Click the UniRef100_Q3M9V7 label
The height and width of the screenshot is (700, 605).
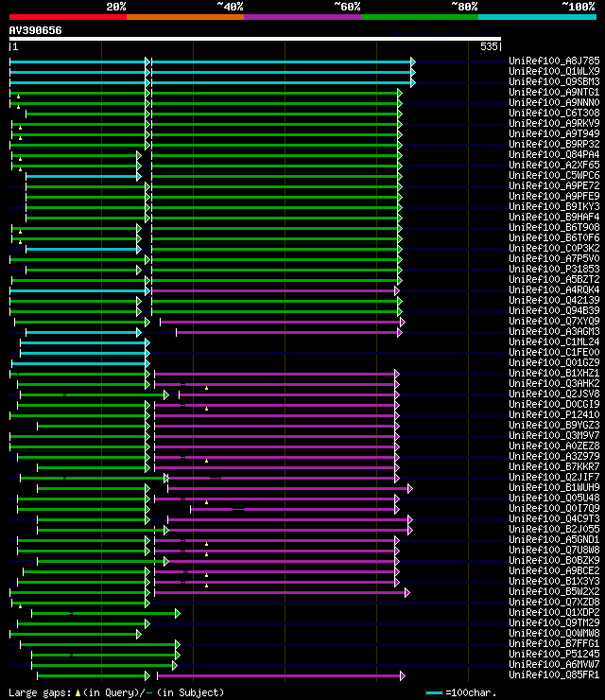[554, 435]
